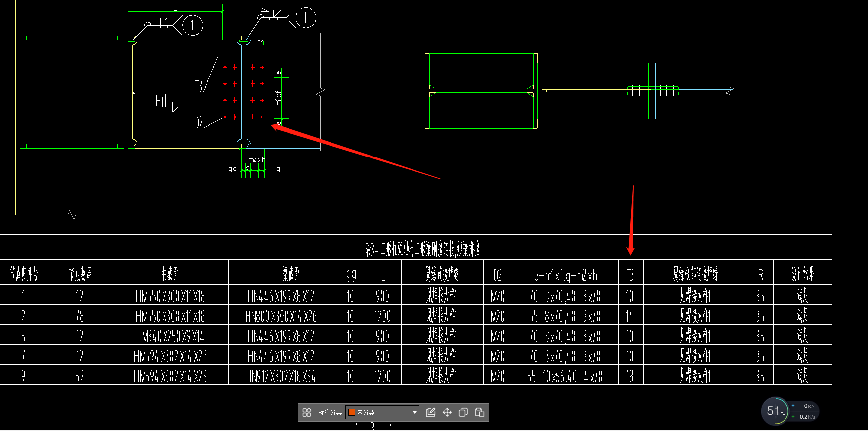Screen dimensions: 868x431
Task: Click the orange color swatch beside 未分类
Action: (x=352, y=412)
